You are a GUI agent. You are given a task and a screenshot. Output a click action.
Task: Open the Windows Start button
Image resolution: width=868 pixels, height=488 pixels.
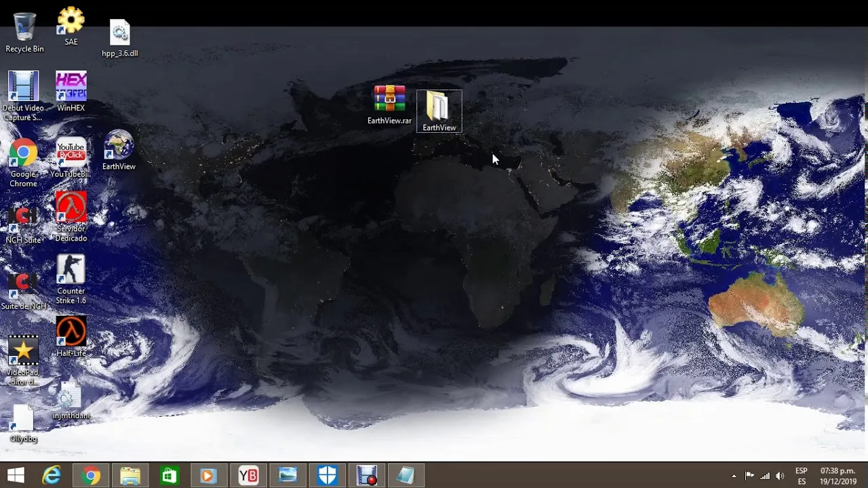tap(16, 475)
